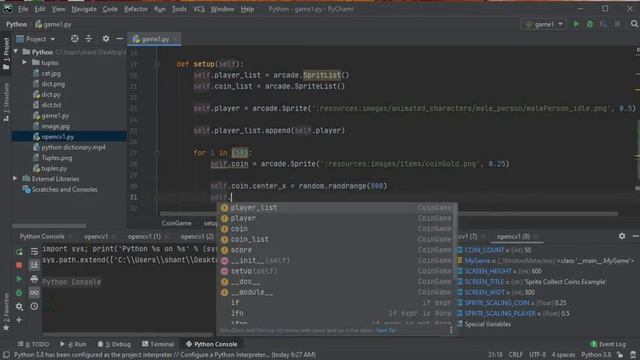Image resolution: width=640 pixels, height=360 pixels.
Task: Open the Debug tool window
Action: pos(114,344)
